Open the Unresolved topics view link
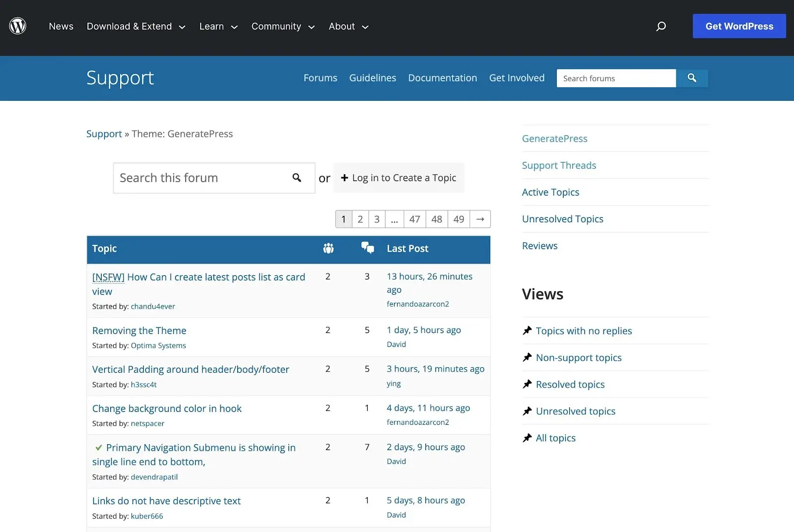794x532 pixels. click(x=576, y=411)
